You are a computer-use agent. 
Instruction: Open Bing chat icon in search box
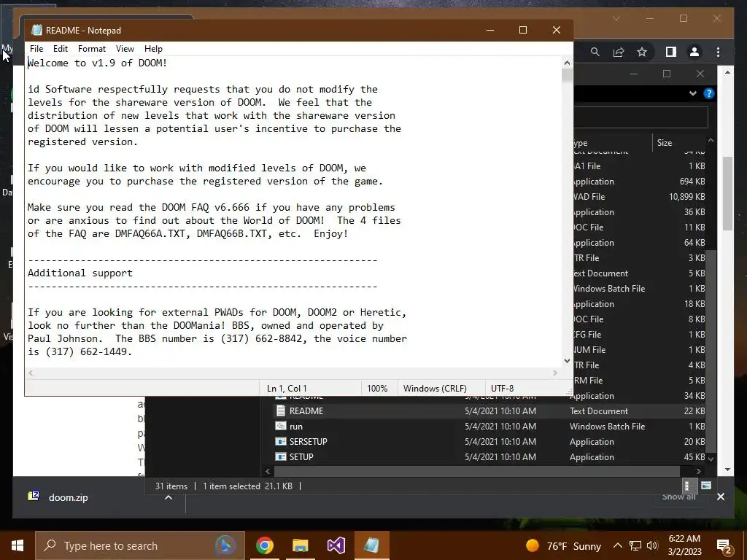coord(225,545)
